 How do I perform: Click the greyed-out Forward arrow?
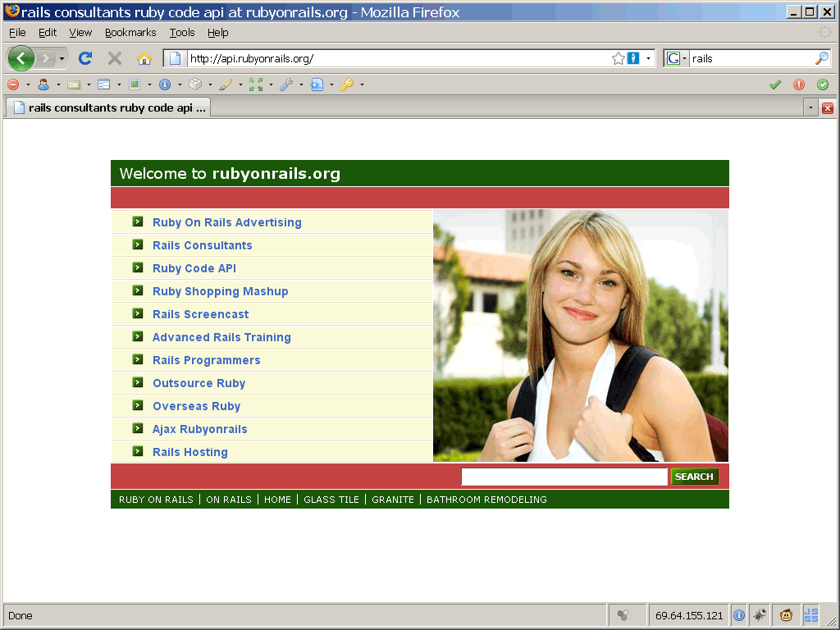46,58
